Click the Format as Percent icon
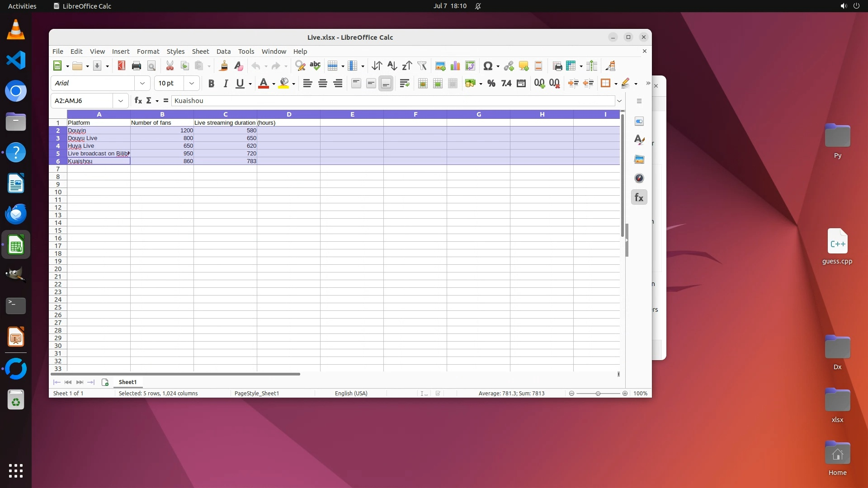Viewport: 868px width, 488px height. 491,83
